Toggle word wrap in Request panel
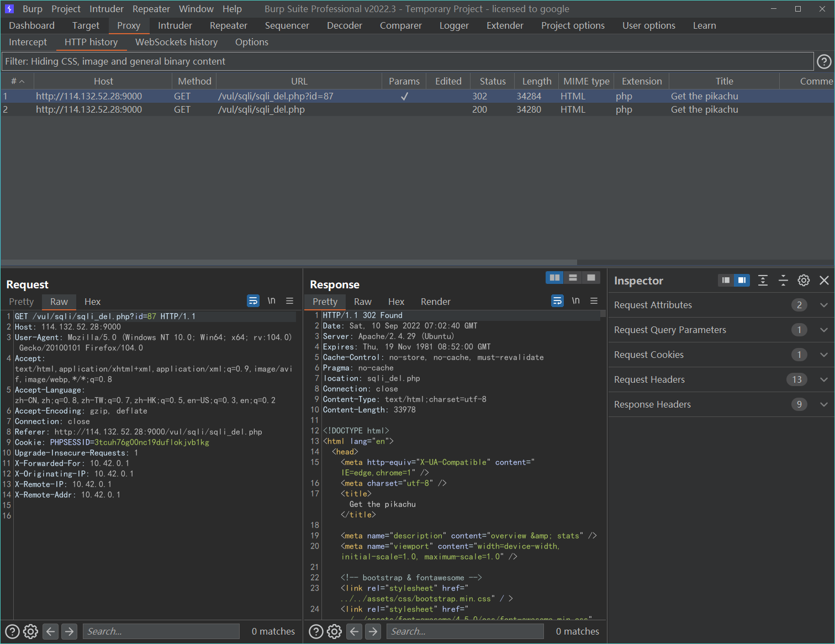Screen dimensions: 835x644 253,301
